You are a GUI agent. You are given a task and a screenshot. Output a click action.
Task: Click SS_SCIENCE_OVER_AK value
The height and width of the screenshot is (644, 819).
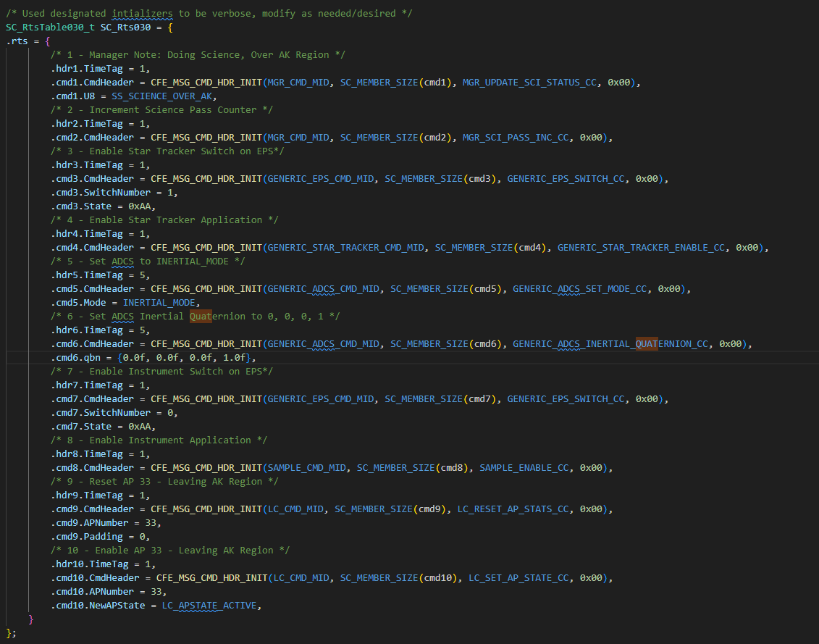point(162,96)
